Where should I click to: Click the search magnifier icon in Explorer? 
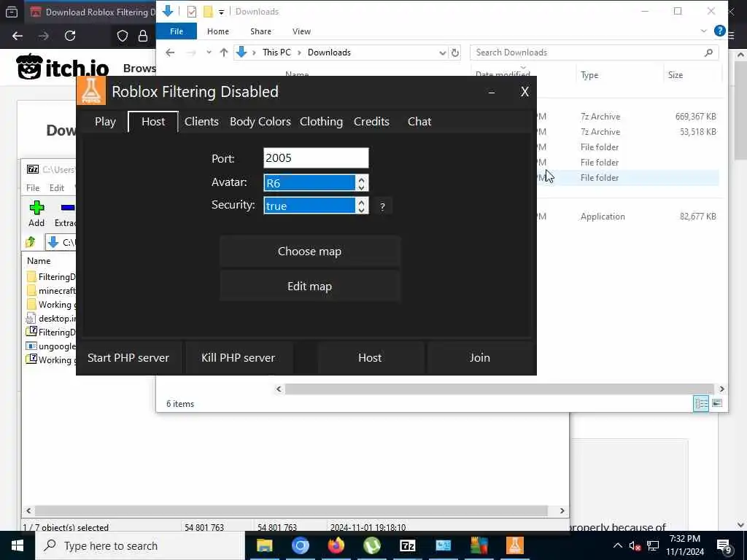[x=708, y=52]
